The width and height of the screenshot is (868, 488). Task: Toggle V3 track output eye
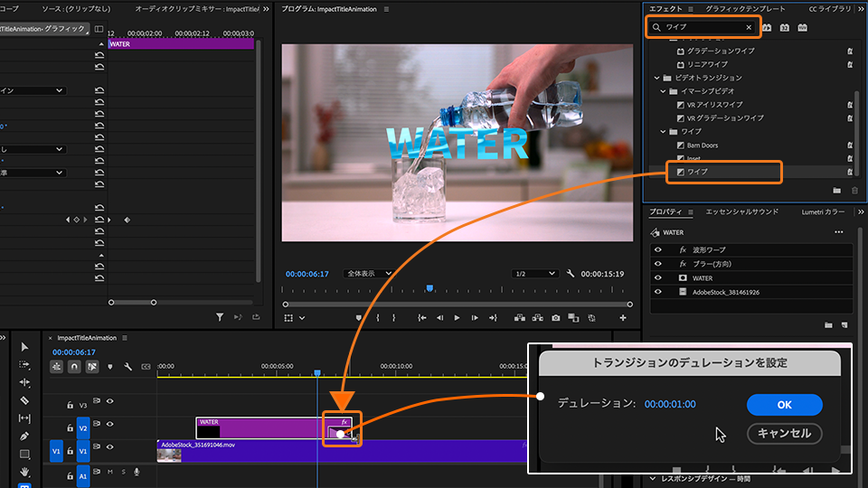click(109, 401)
